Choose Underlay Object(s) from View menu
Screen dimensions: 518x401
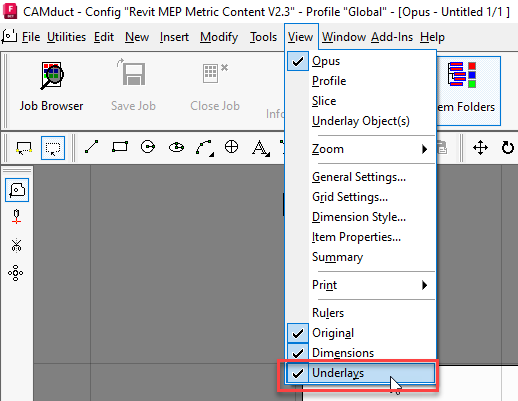click(361, 121)
